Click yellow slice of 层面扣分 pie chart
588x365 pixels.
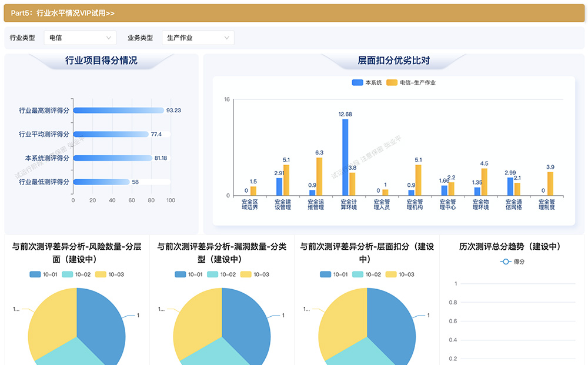click(x=343, y=322)
